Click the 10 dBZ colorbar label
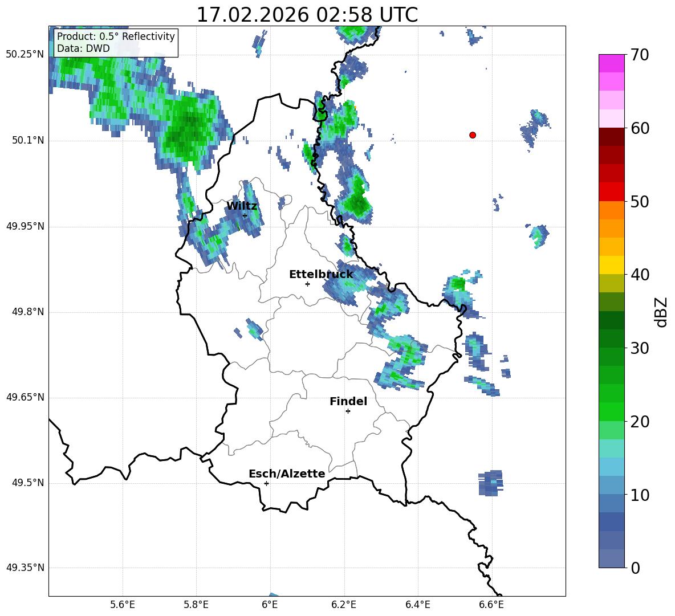Image resolution: width=675 pixels, height=616 pixels. (640, 495)
